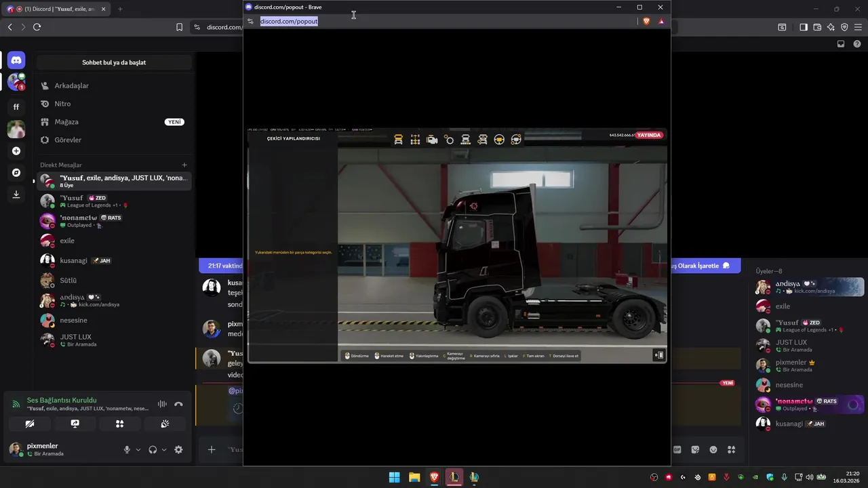Open apps launcher in message bar
This screenshot has width=868, height=488.
click(x=731, y=449)
